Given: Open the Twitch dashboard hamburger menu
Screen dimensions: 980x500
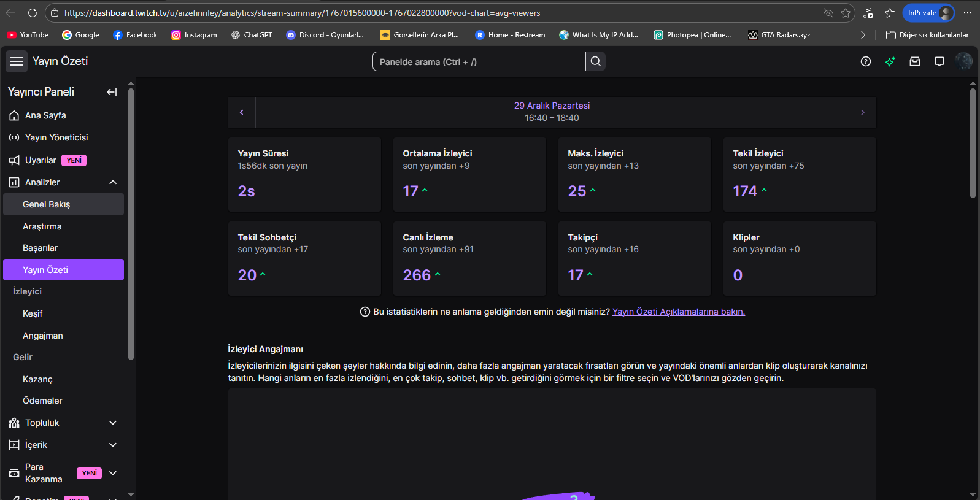Looking at the screenshot, I should (17, 61).
